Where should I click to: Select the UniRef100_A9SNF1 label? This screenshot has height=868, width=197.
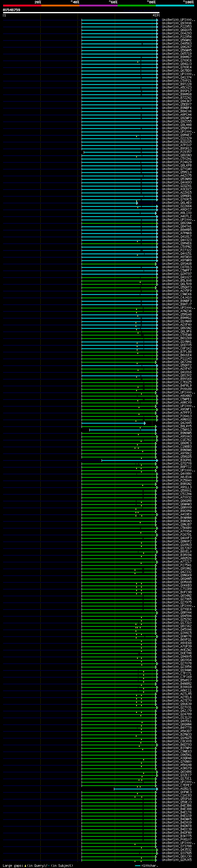(x=177, y=410)
